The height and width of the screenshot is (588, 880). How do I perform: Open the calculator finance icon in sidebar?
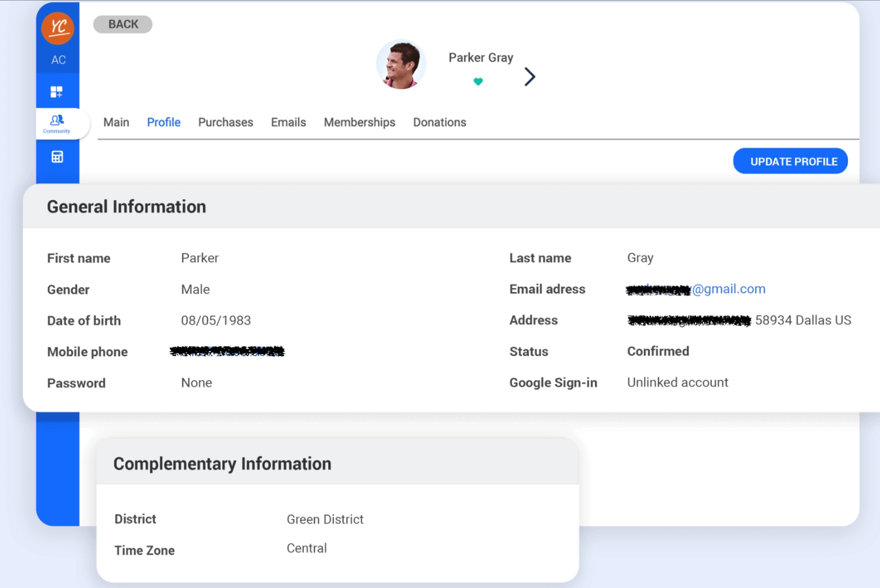click(58, 156)
